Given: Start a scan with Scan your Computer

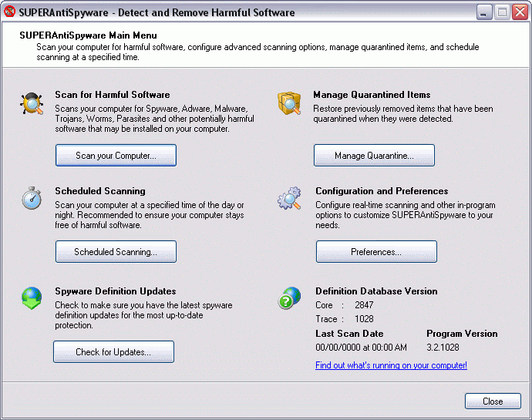Looking at the screenshot, I should [116, 156].
